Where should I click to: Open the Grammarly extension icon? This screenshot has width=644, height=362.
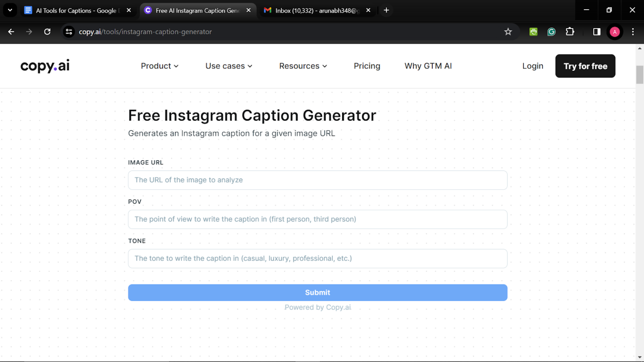coord(551,31)
